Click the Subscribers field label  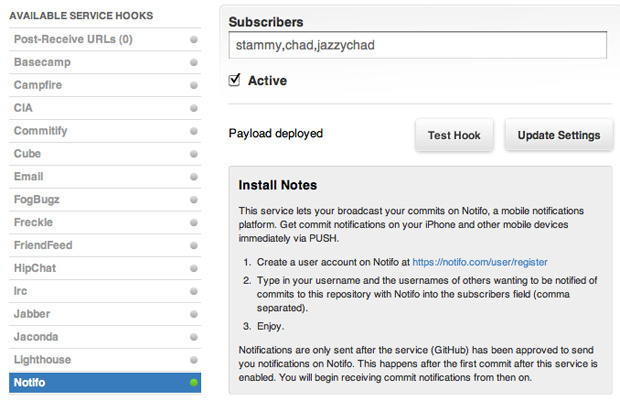[x=266, y=22]
